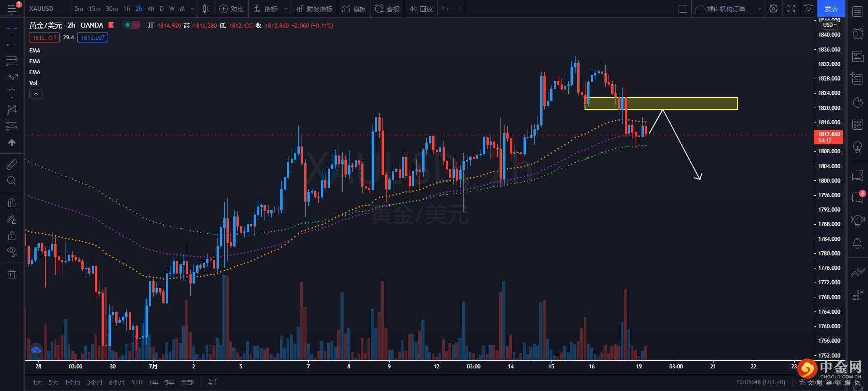Hide all drawings with the eye icon
Image resolution: width=868 pixels, height=391 pixels.
coord(12,251)
